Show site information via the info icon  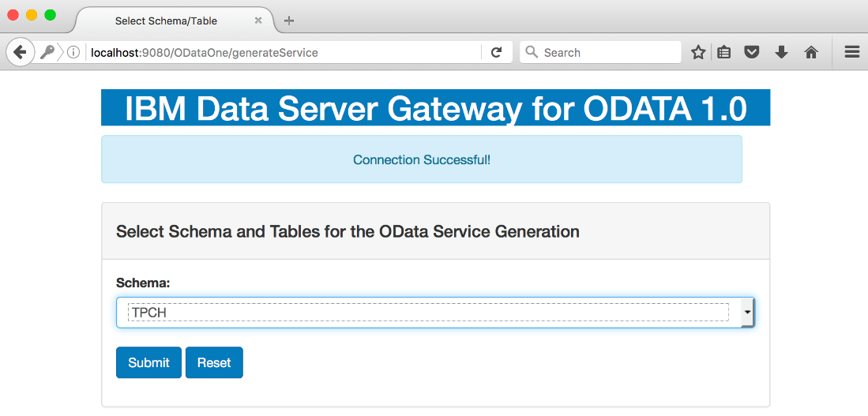[73, 53]
